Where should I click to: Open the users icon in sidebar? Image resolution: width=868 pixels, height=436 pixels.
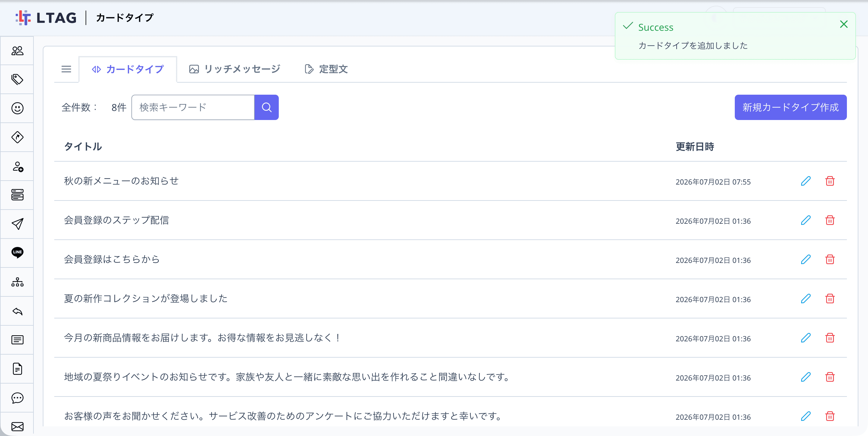[17, 51]
